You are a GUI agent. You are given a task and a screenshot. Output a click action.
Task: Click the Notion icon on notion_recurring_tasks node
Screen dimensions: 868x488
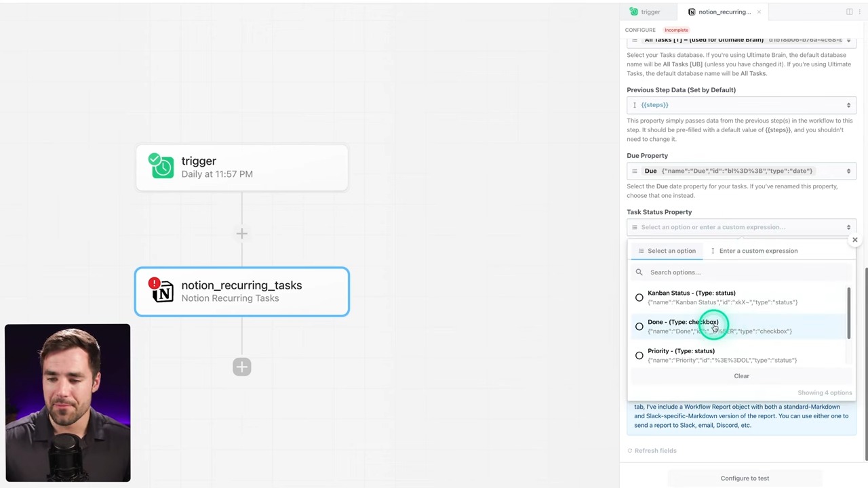[163, 293]
